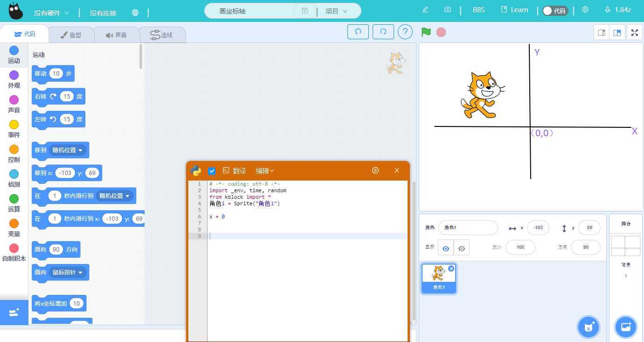Enter fullscreen stage mode

coord(634,33)
